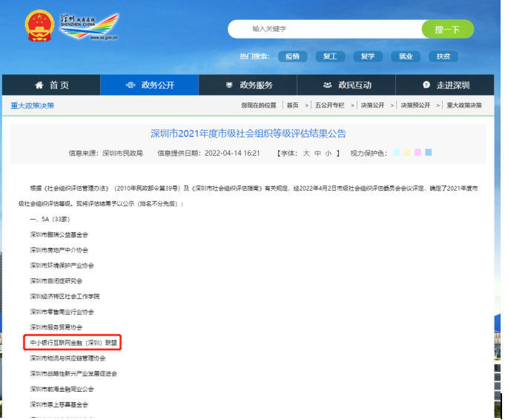Select the 复学 hot search tag
The height and width of the screenshot is (420, 508).
tap(368, 56)
